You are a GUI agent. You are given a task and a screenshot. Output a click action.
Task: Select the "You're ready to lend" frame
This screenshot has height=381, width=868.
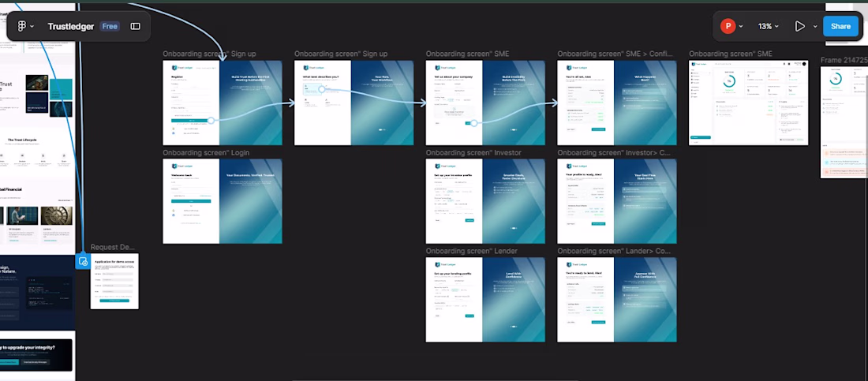[617, 300]
